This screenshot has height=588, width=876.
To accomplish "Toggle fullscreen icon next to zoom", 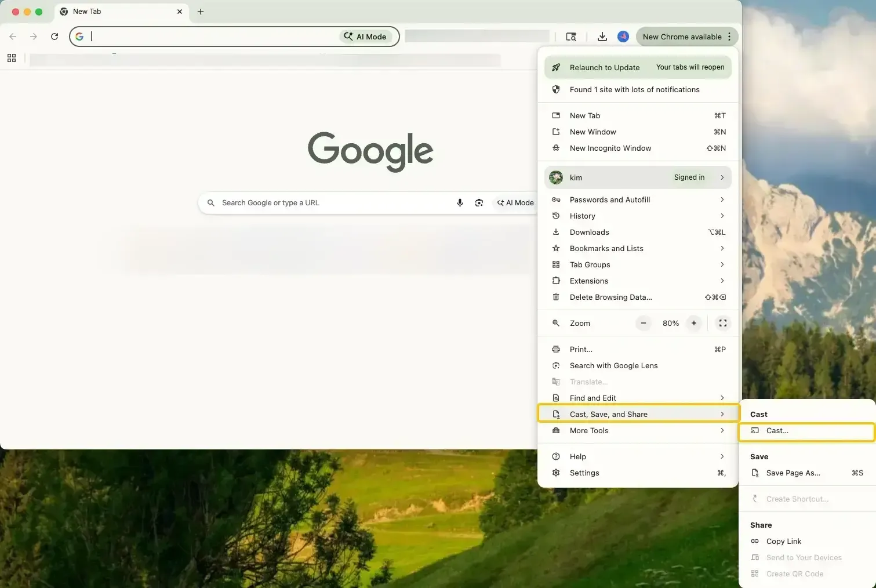I will click(723, 324).
